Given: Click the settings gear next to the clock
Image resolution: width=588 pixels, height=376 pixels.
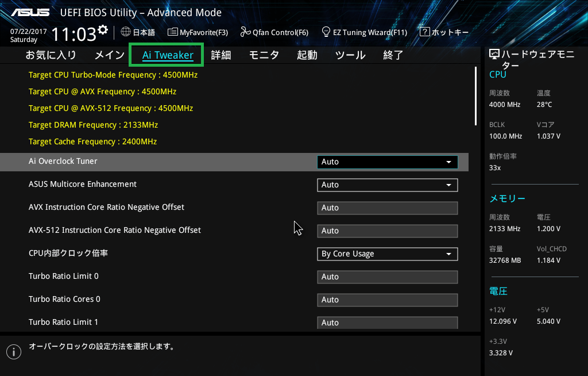Looking at the screenshot, I should (103, 30).
